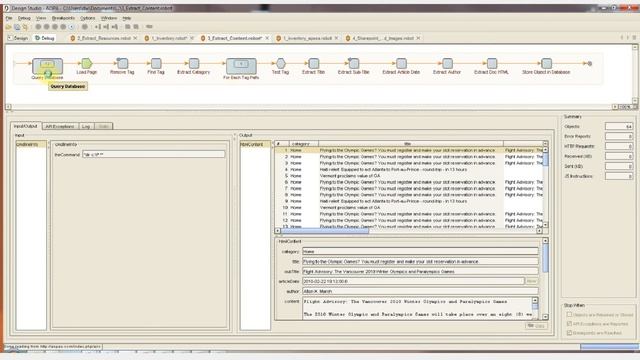Screen dimensions: 640x360
Task: Close the 4_Sharepoint images robot tab
Action: point(418,38)
